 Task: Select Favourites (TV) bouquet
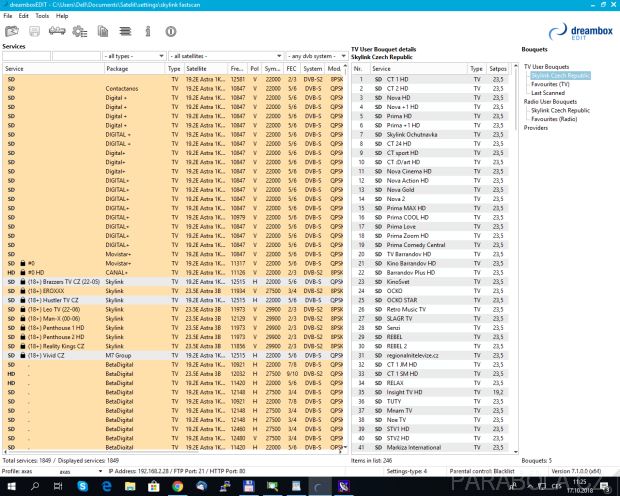550,84
